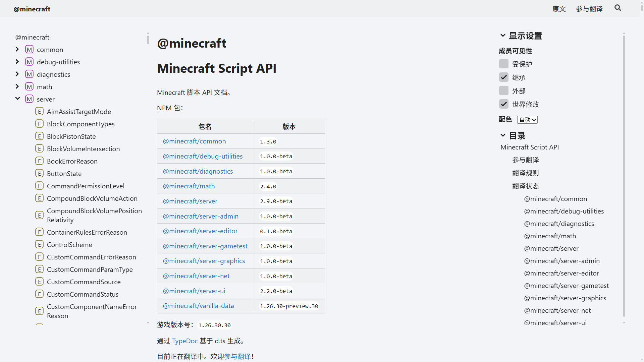Click the enum icon beside BlockPistonState
The width and height of the screenshot is (644, 362).
(x=40, y=136)
